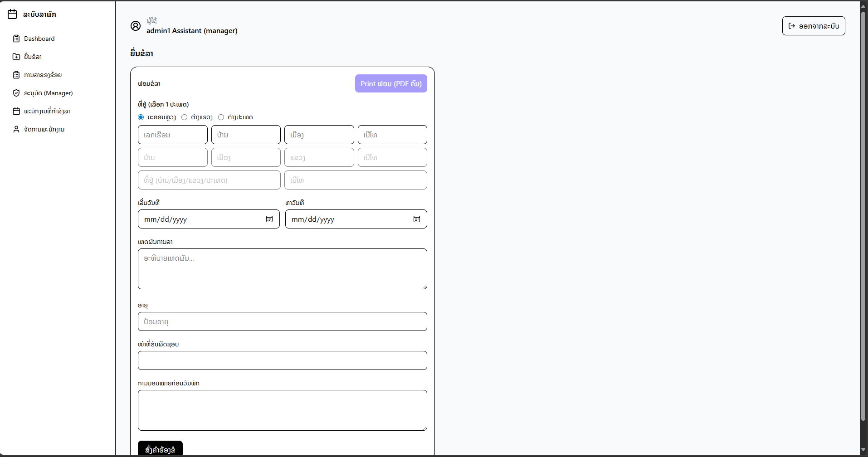Open ພະນັກງານທີ່ກຳລັງລາ in the sidebar
Screen dimensions: 868x457
(47, 111)
